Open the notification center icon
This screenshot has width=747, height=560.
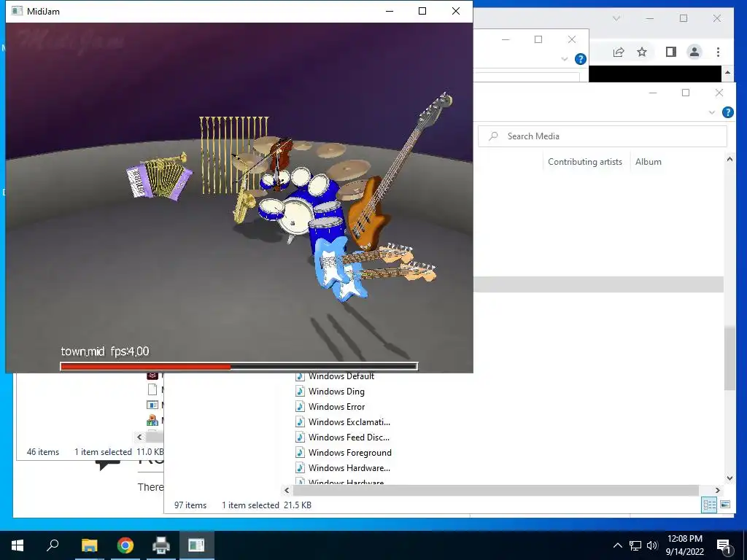724,546
